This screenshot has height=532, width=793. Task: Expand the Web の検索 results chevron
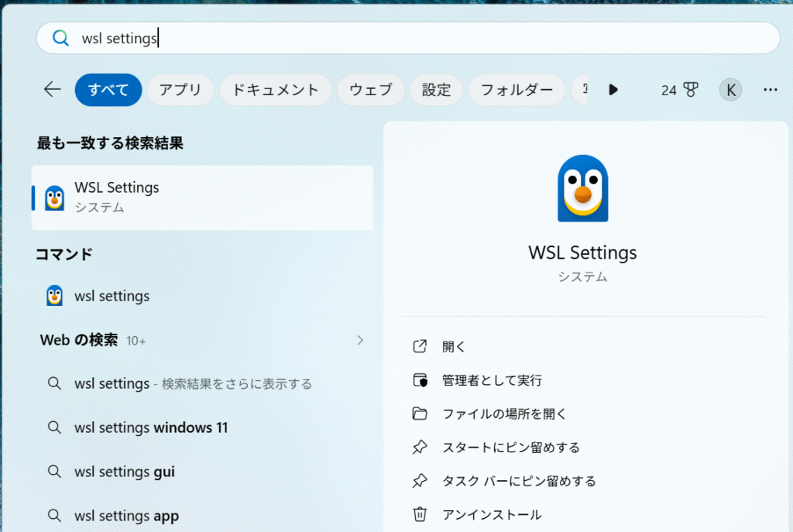[x=359, y=340]
